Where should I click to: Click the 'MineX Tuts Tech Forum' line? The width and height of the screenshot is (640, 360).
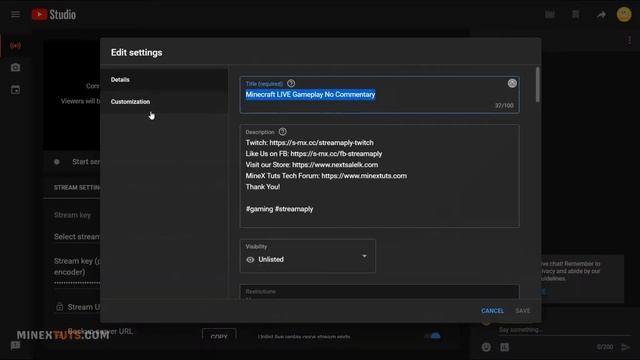326,176
